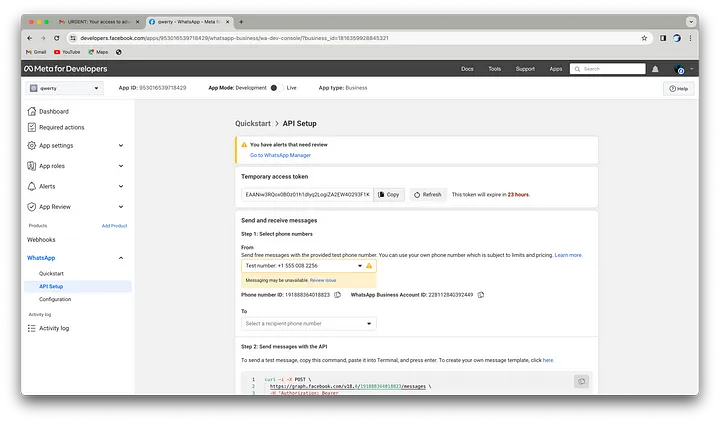720x423 pixels.
Task: Open the Chrome three-dot menu
Action: pyautogui.click(x=690, y=38)
